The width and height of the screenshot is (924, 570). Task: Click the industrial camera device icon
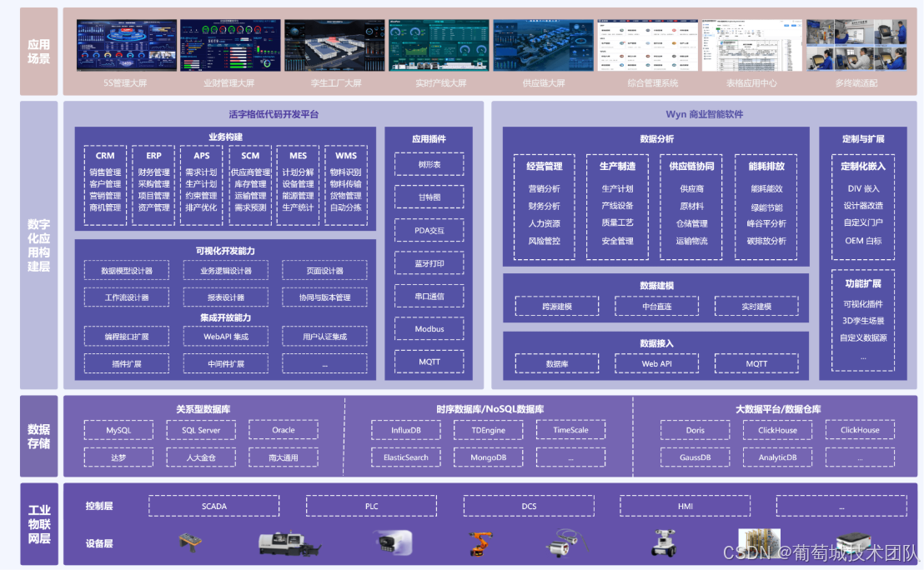click(x=393, y=542)
